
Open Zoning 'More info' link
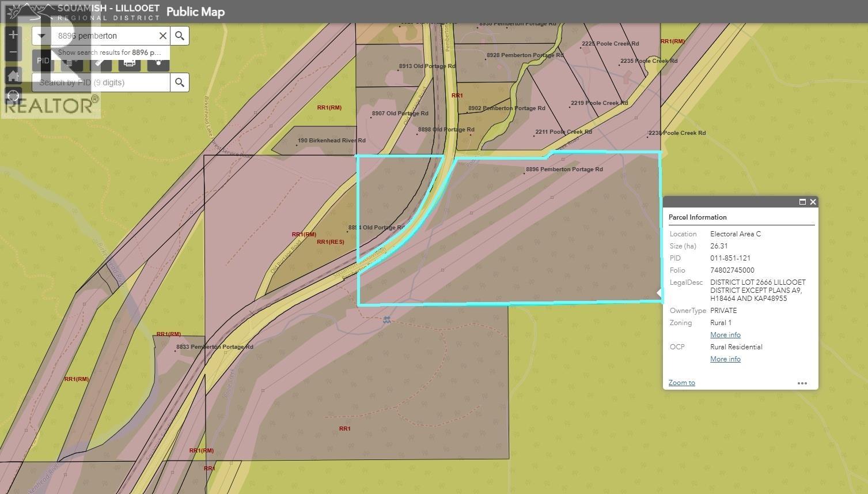(x=725, y=335)
